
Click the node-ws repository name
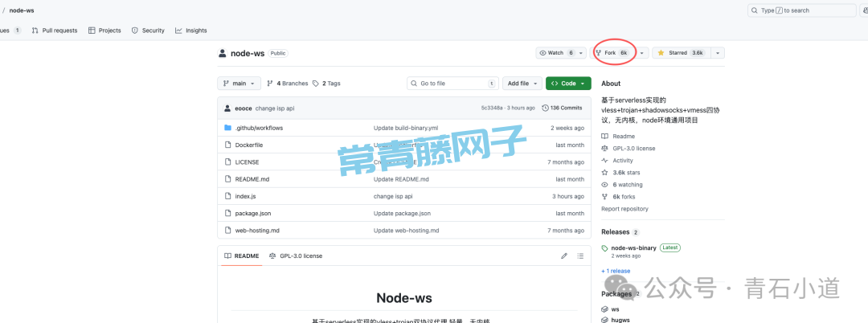pyautogui.click(x=248, y=54)
